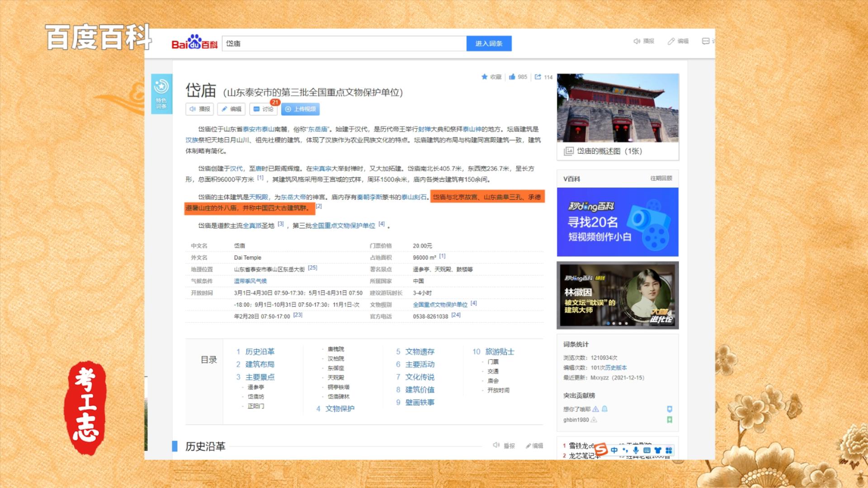This screenshot has width=868, height=488.
Task: Open the Sogou skin wardrobe icon
Action: point(657,450)
